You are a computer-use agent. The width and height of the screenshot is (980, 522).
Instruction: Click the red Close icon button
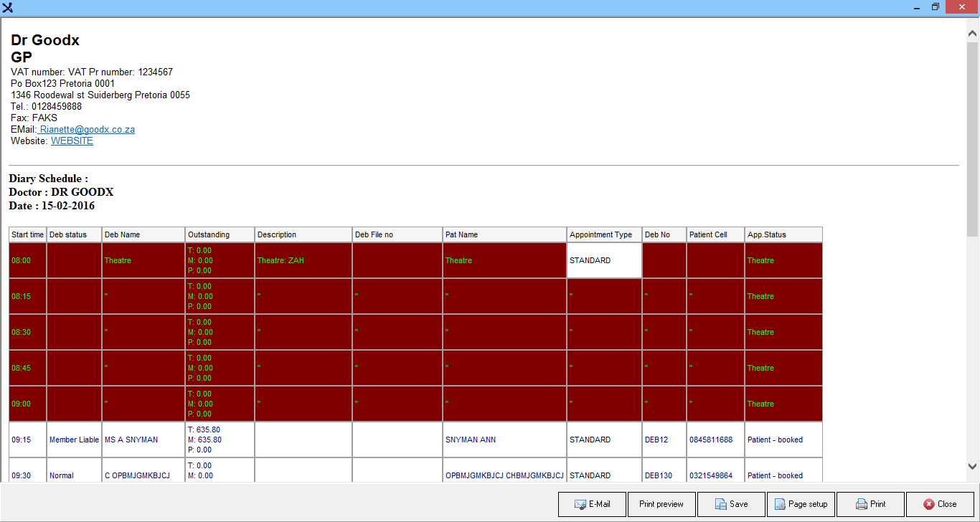point(929,504)
